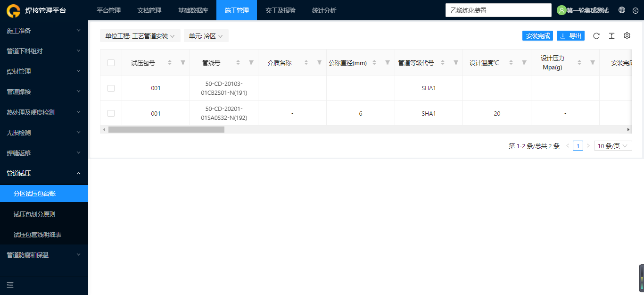
Task: Open the 单位工程 工艺管道安装 dropdown
Action: click(x=140, y=36)
